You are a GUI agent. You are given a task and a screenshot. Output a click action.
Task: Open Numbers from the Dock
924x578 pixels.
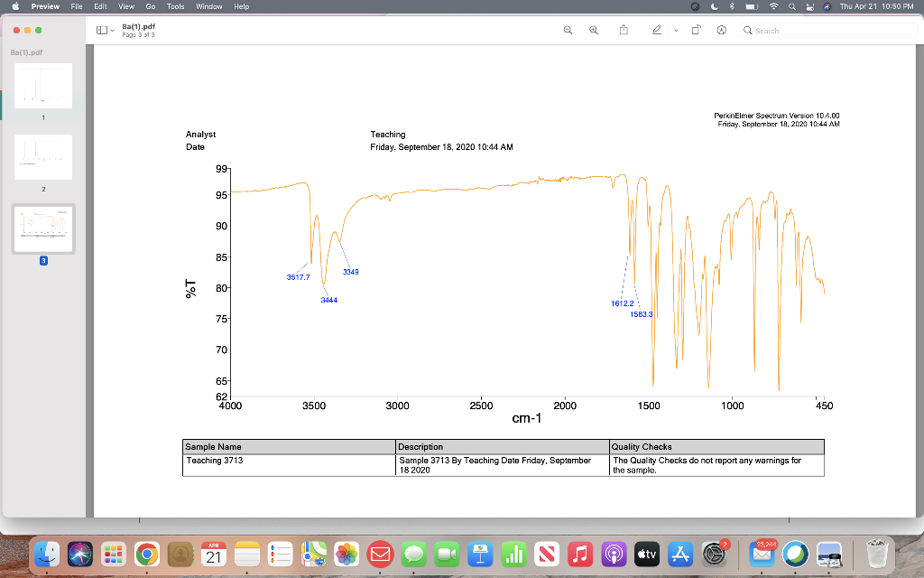513,554
